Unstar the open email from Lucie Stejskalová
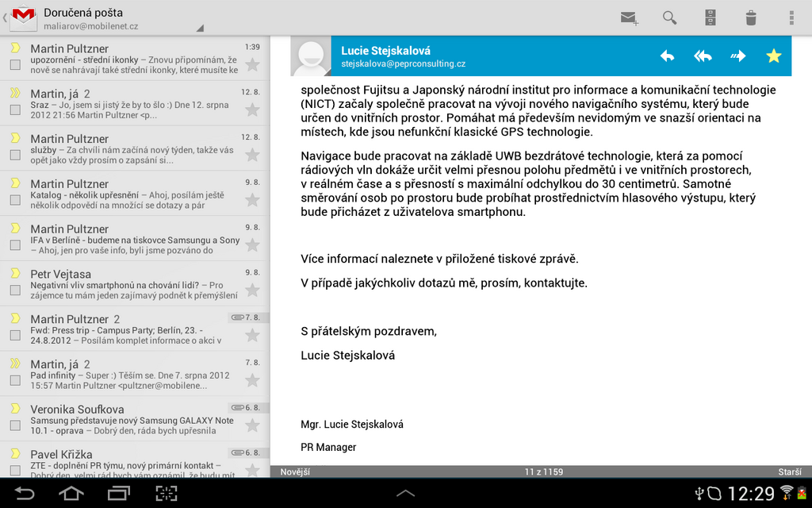 point(773,56)
